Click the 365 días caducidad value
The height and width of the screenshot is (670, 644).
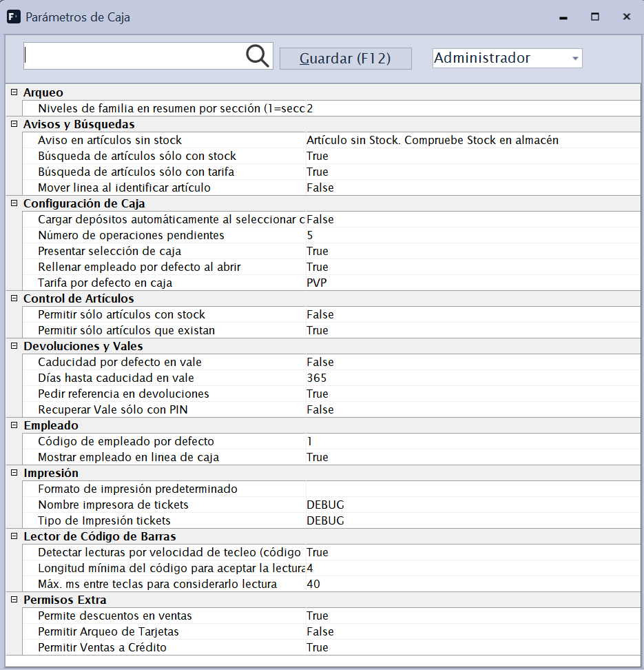316,378
